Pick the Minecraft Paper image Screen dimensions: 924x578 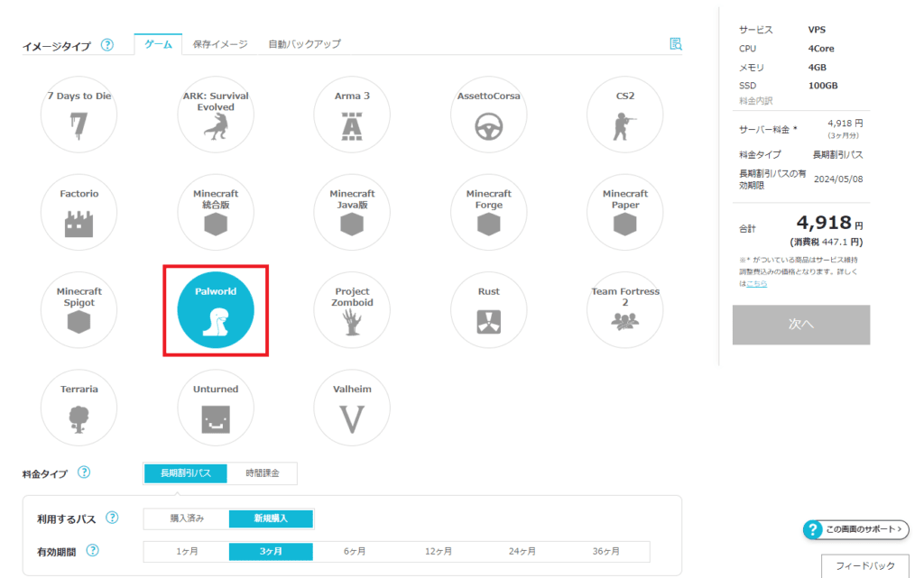click(624, 212)
